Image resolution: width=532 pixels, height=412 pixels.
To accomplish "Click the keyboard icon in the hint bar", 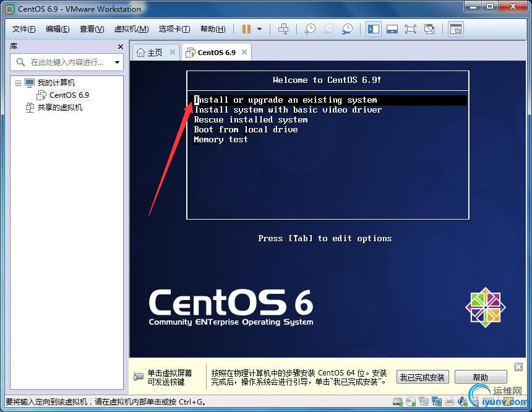I will [138, 376].
